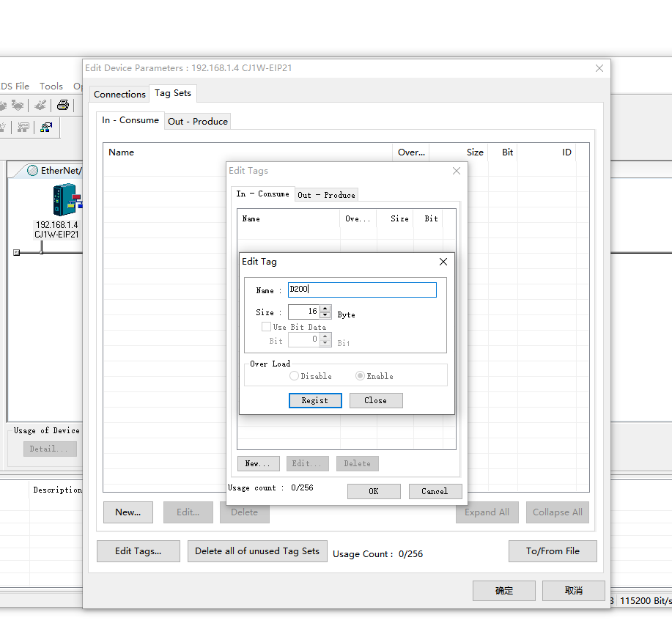
Task: Click the EtherNet/IP network tab icon
Action: [x=32, y=171]
